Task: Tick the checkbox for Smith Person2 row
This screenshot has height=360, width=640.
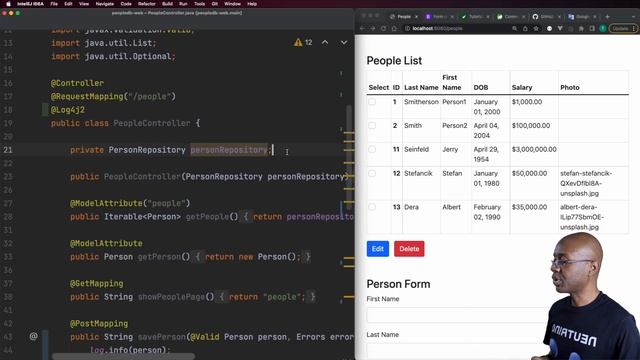Action: click(372, 126)
